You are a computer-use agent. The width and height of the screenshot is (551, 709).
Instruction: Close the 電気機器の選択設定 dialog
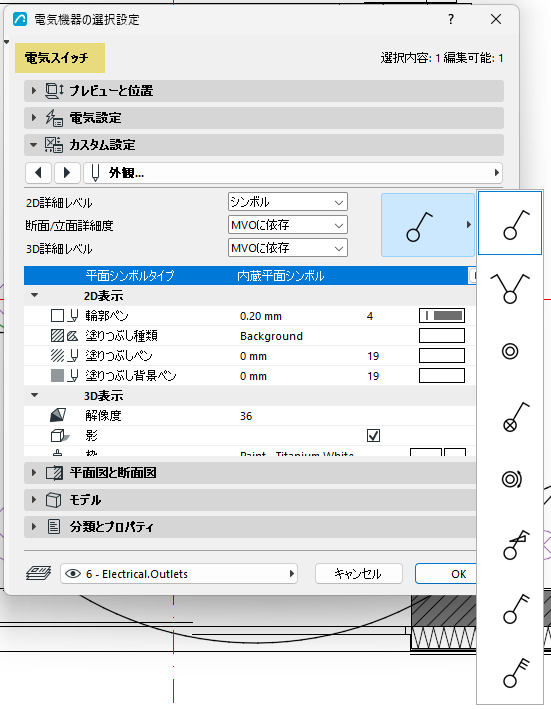[496, 19]
